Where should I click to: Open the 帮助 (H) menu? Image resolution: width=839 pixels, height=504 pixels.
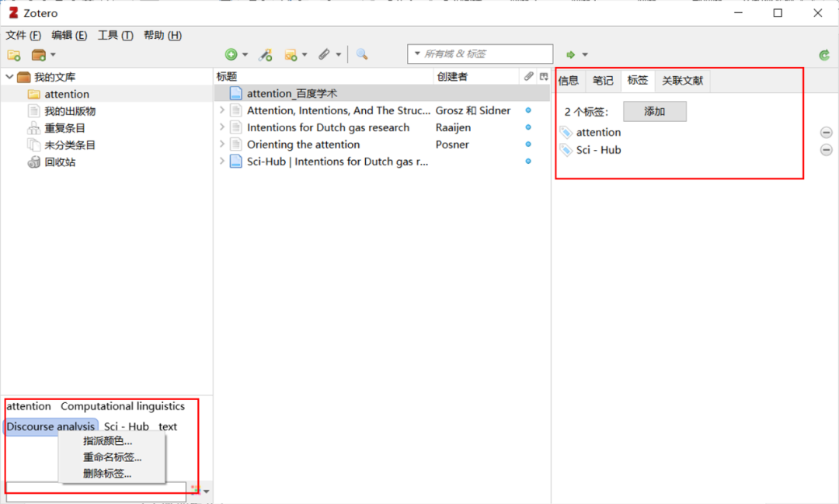coord(162,35)
